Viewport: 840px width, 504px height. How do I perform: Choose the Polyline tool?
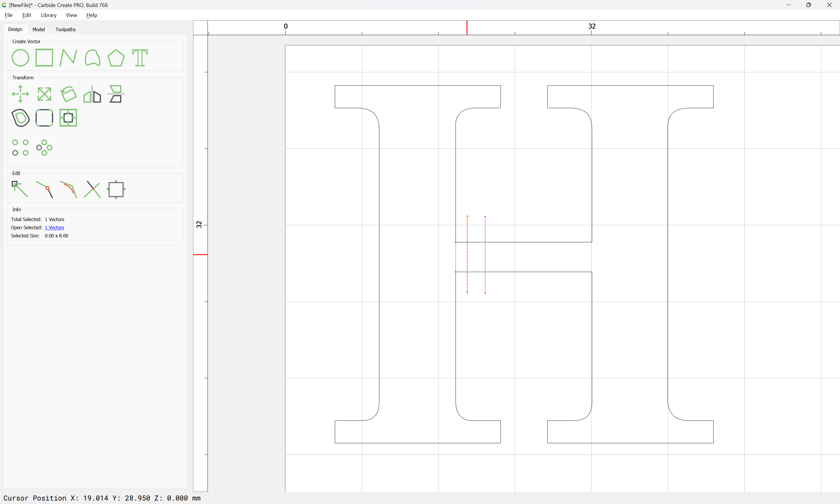pos(68,58)
